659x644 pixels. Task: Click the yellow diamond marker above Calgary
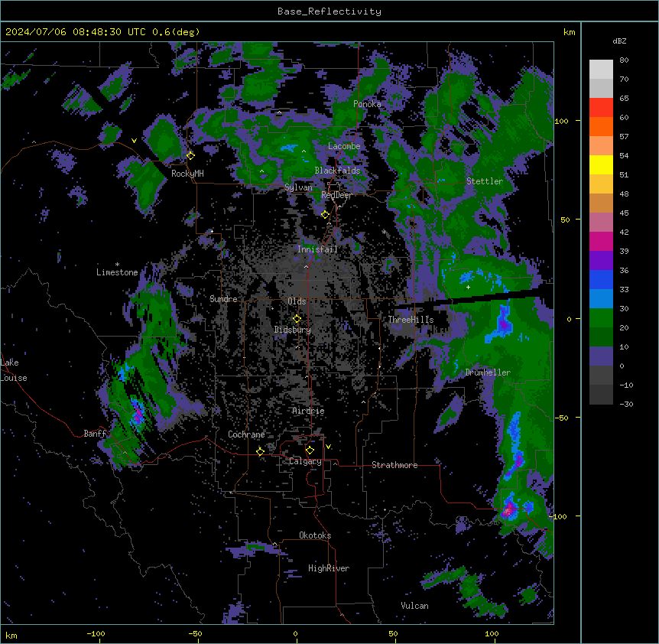click(310, 450)
